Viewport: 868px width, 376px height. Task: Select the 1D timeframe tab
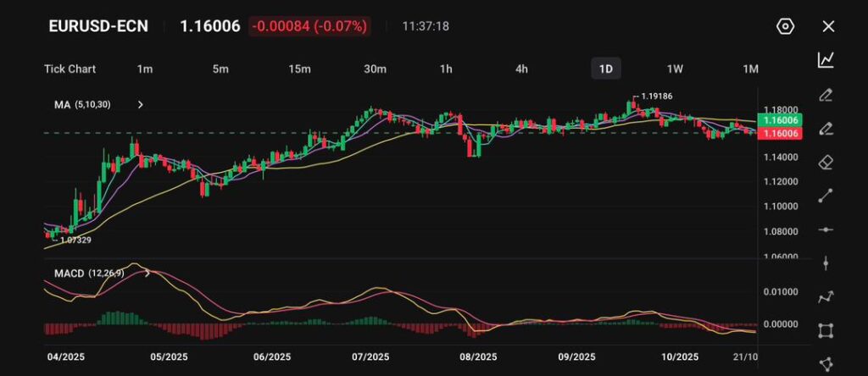pos(605,69)
